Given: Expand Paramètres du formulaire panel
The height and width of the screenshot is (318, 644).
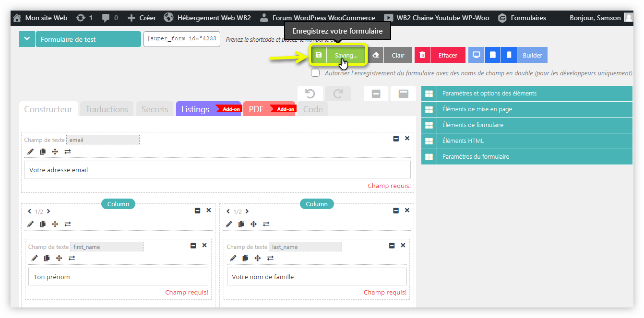Looking at the screenshot, I should (x=527, y=157).
